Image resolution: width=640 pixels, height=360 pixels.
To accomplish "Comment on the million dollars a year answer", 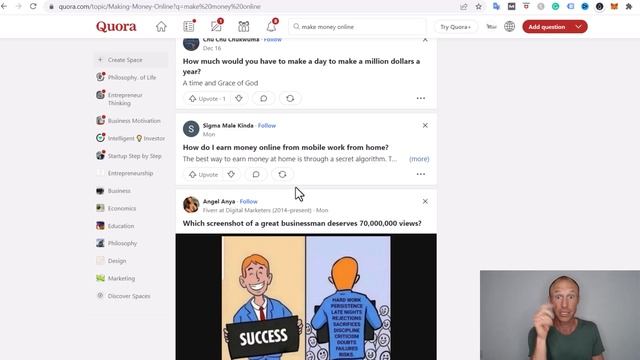I will click(x=264, y=98).
